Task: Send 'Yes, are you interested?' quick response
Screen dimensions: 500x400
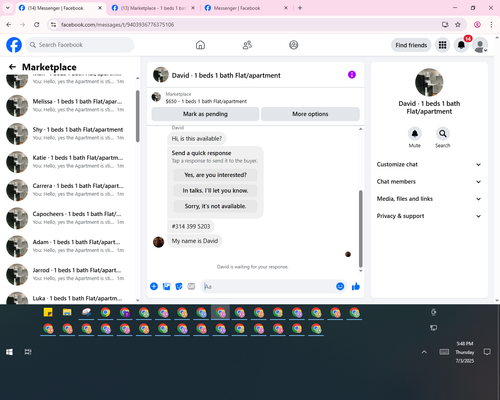Action: click(x=215, y=175)
